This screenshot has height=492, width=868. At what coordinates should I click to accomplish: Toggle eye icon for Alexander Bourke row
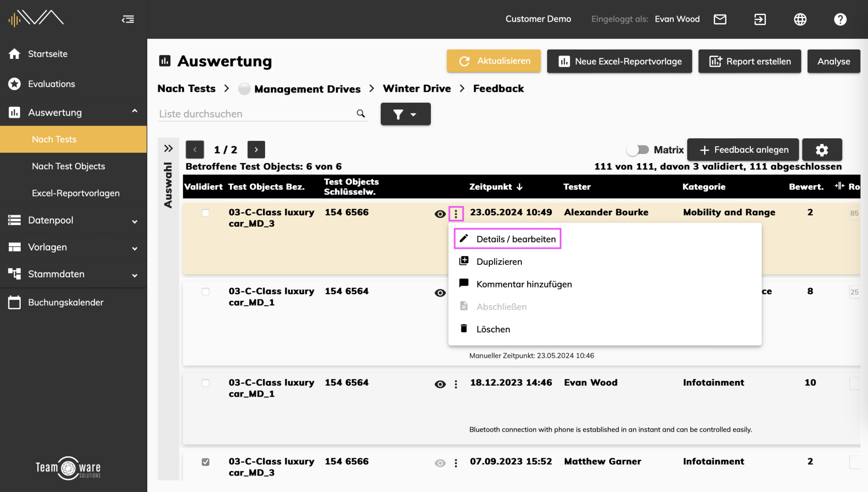tap(440, 214)
